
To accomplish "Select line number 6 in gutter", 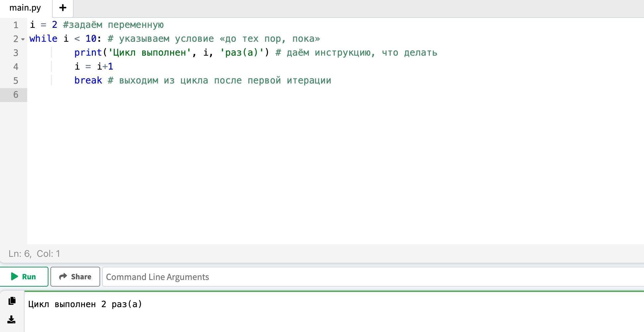I will [x=16, y=95].
